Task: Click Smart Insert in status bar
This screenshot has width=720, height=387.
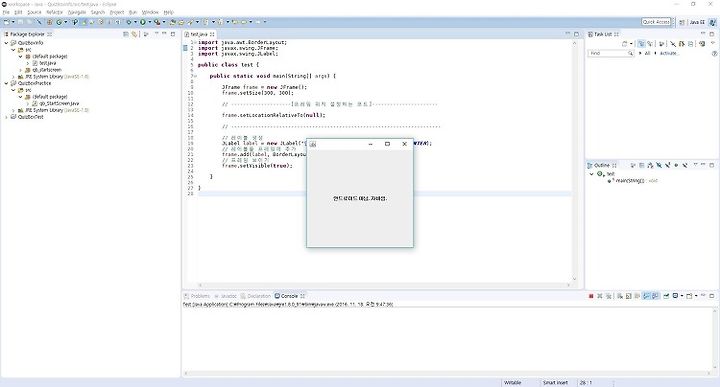Action: (x=555, y=382)
